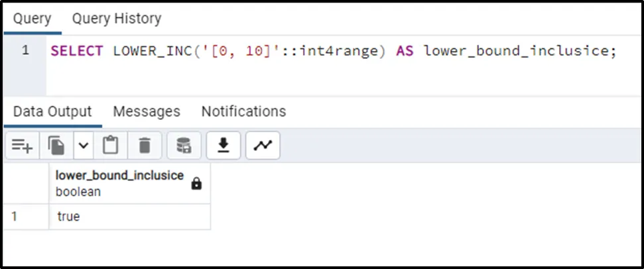Open the Graph Visualiser icon

pyautogui.click(x=263, y=146)
